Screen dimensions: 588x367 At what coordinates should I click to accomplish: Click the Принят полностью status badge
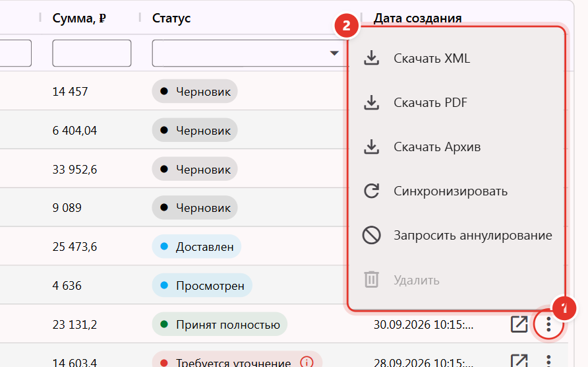pos(220,324)
